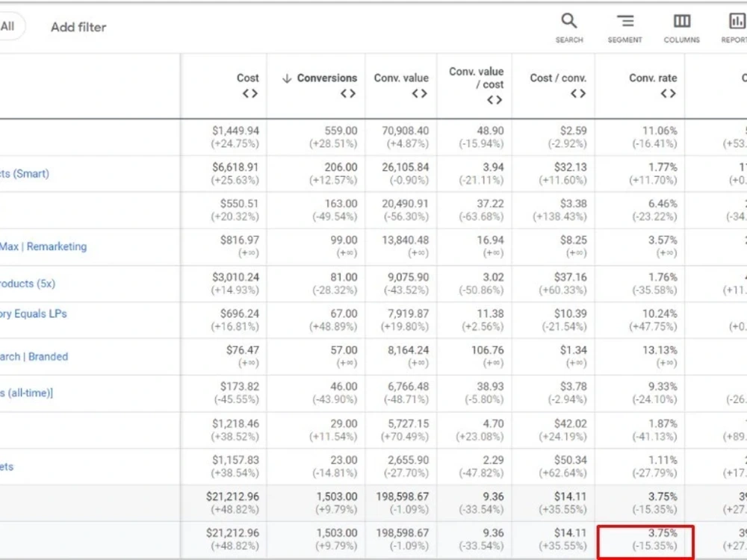747x560 pixels.
Task: Sort by Conv. value / cost header
Action: click(x=477, y=78)
